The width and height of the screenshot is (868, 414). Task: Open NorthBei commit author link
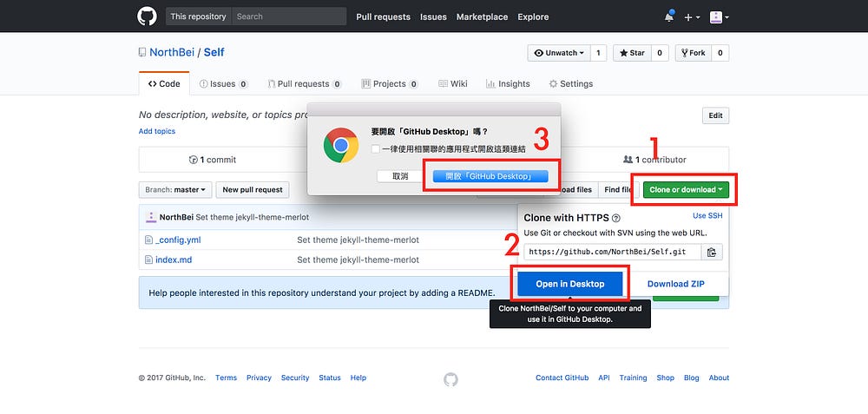(176, 217)
